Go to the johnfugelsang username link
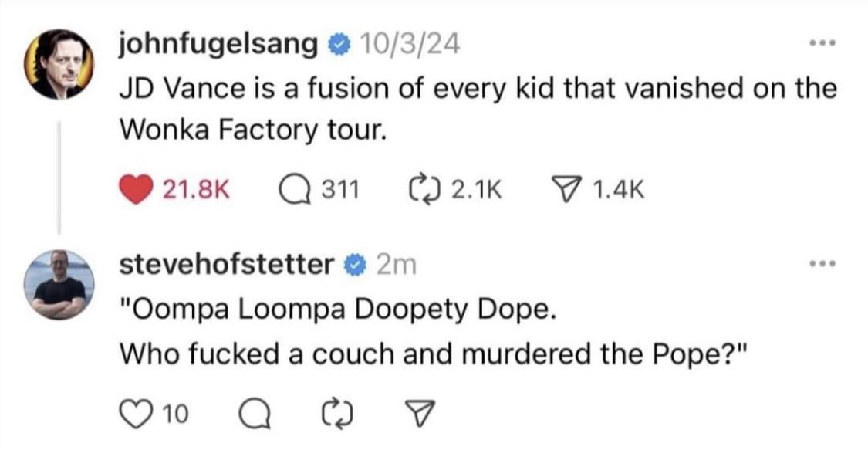This screenshot has width=868, height=450. (218, 46)
